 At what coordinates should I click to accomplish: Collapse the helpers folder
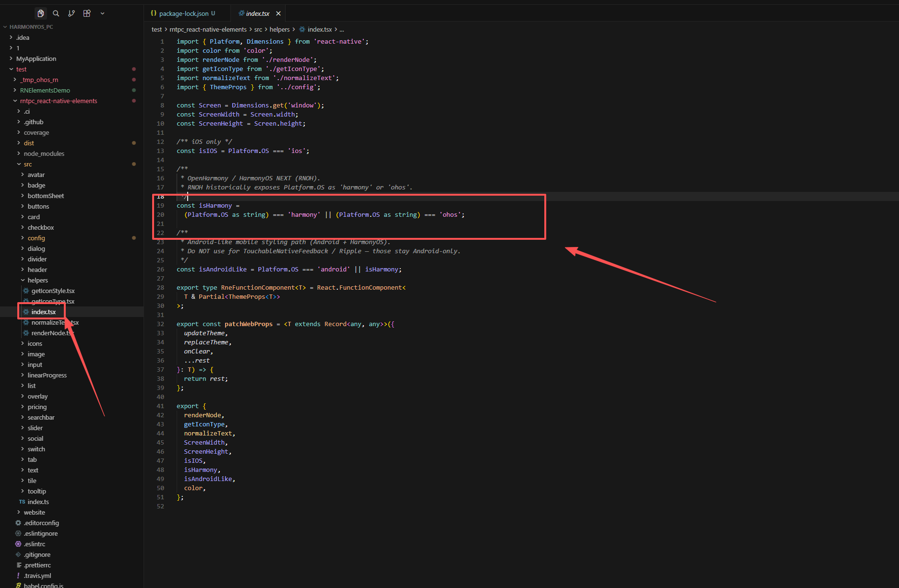[37, 280]
